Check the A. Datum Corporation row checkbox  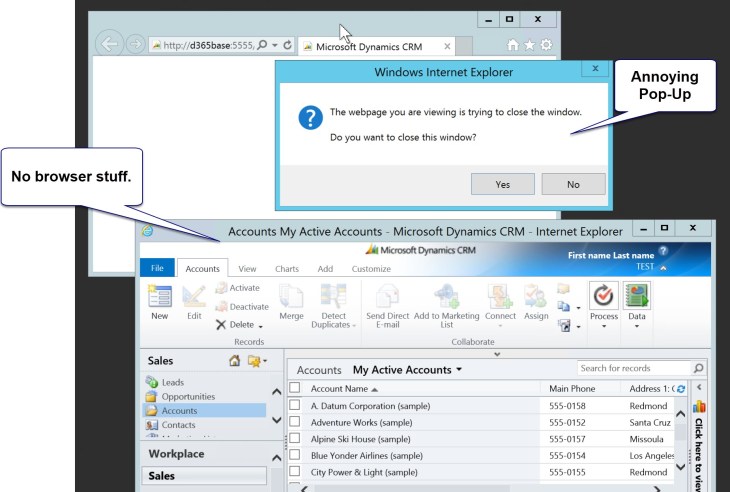[x=295, y=405]
